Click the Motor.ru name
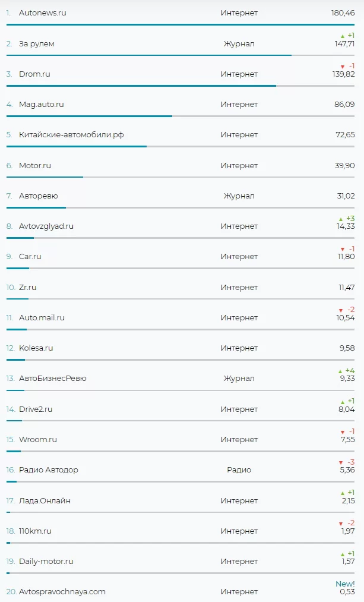Viewport: 364px width, 602px height. 35,165
